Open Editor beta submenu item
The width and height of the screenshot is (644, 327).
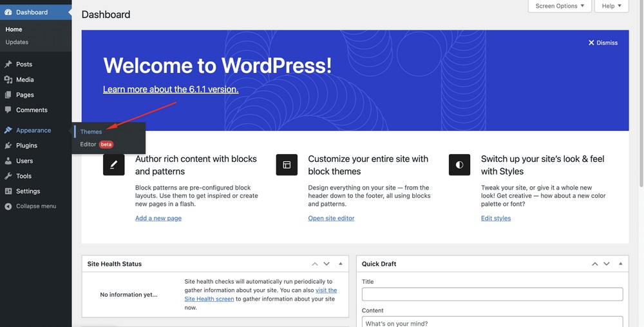(88, 144)
